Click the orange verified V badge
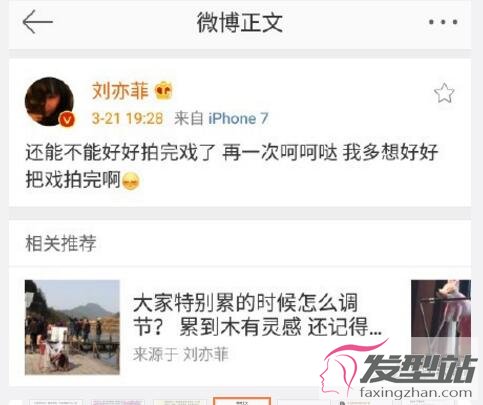This screenshot has width=483, height=405. tap(67, 119)
